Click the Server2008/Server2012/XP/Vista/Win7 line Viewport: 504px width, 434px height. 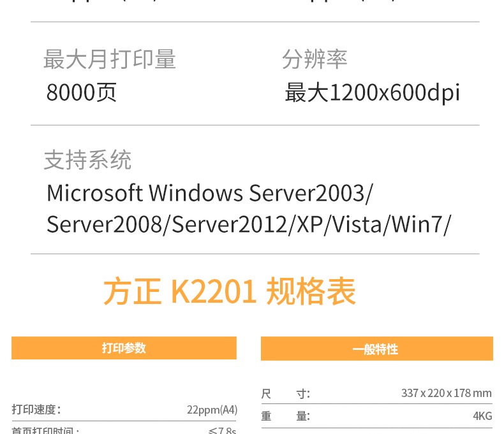point(249,224)
